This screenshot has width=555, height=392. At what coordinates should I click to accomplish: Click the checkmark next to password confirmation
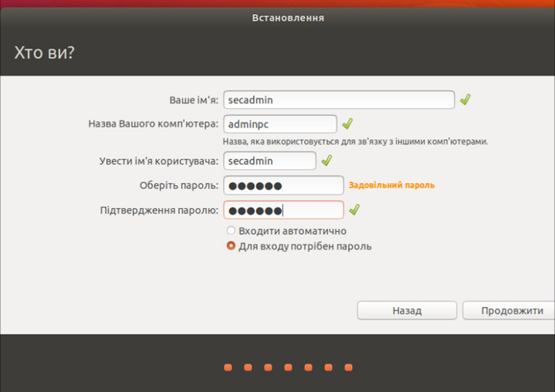[x=354, y=209]
